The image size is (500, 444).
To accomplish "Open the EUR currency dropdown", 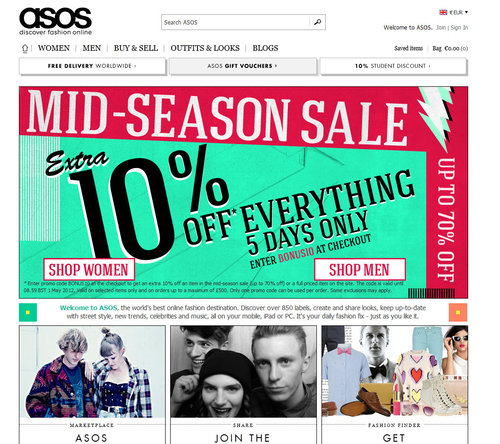I will pyautogui.click(x=458, y=12).
